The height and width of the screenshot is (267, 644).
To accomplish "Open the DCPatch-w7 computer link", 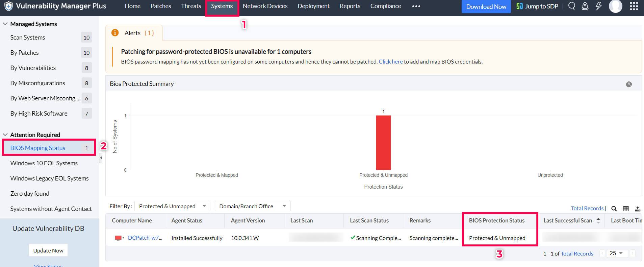I will 145,238.
